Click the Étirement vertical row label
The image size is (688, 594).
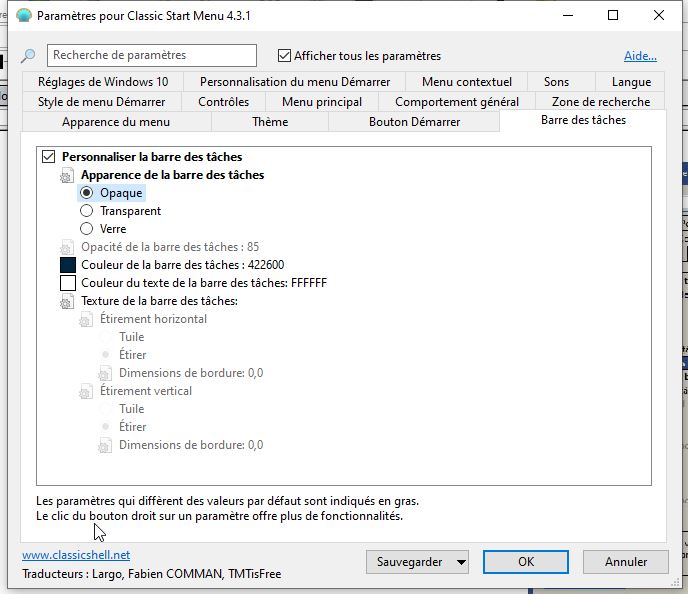pos(146,391)
